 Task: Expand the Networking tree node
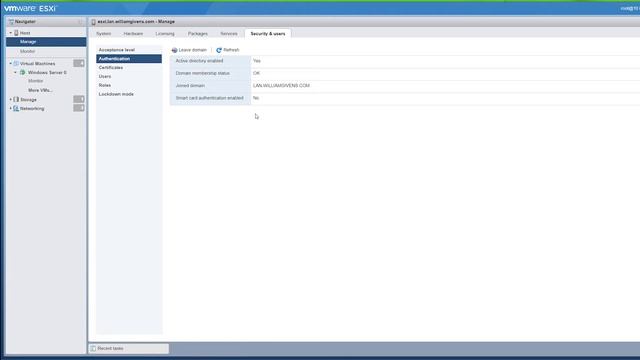(11, 109)
